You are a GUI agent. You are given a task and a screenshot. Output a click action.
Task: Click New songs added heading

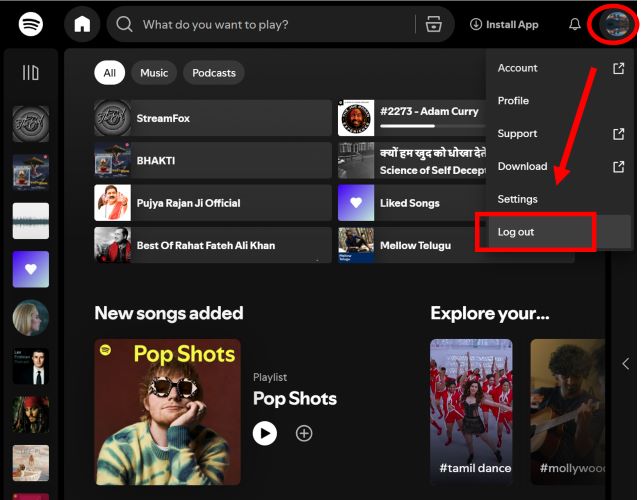(x=169, y=313)
